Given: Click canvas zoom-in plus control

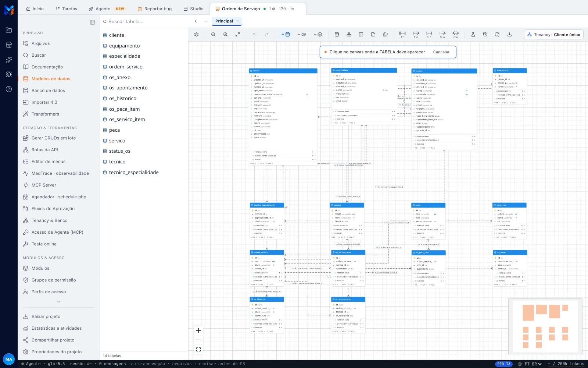Looking at the screenshot, I should coord(198,330).
